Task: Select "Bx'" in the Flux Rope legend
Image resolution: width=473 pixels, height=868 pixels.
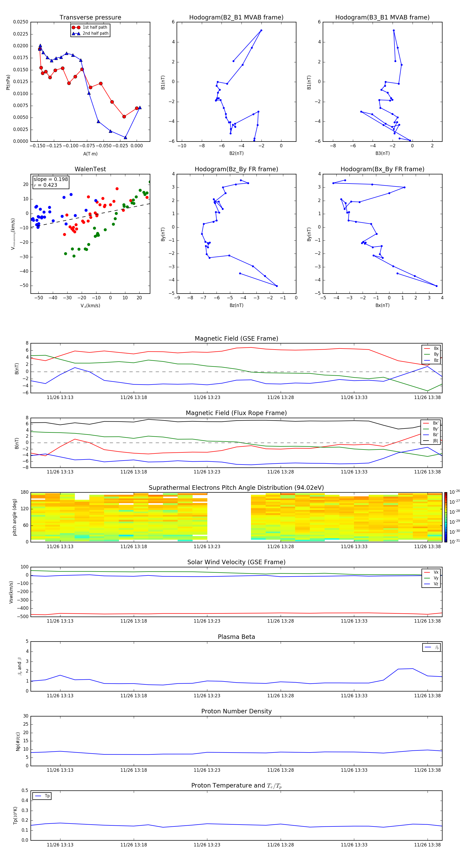Action: 431,423
